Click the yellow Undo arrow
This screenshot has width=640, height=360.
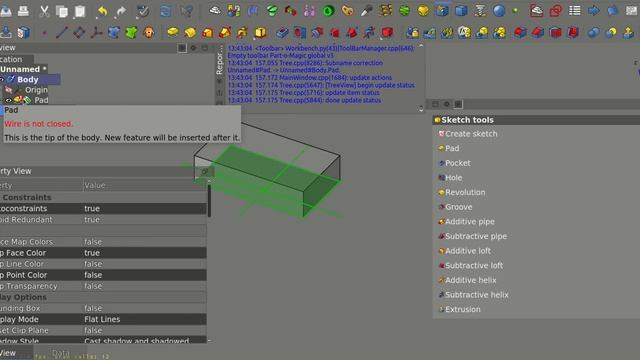(x=102, y=11)
